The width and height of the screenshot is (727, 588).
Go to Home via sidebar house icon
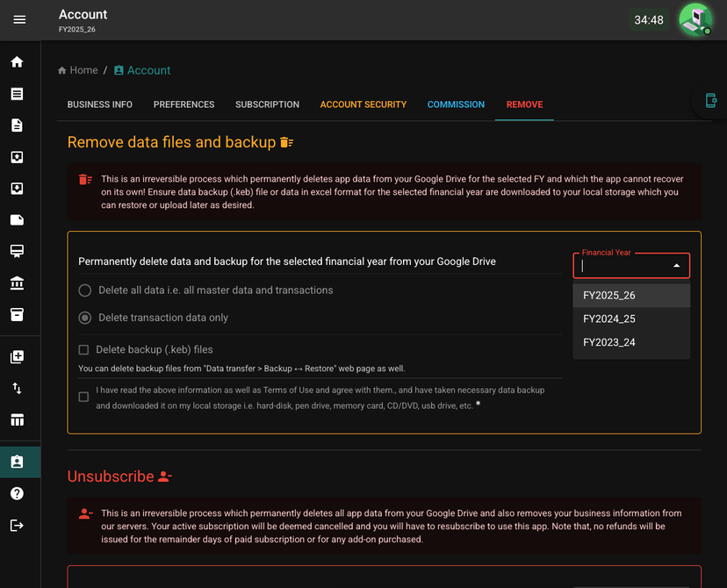pos(18,62)
